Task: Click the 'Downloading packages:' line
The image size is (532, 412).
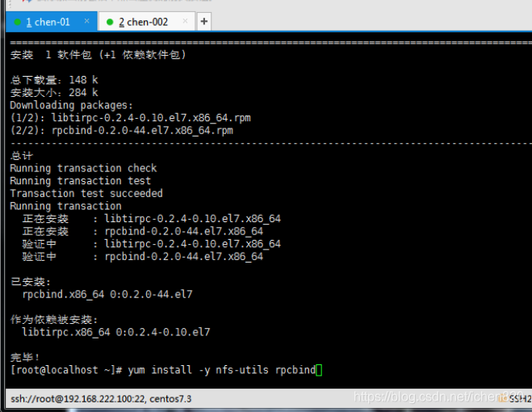Action: (71, 105)
